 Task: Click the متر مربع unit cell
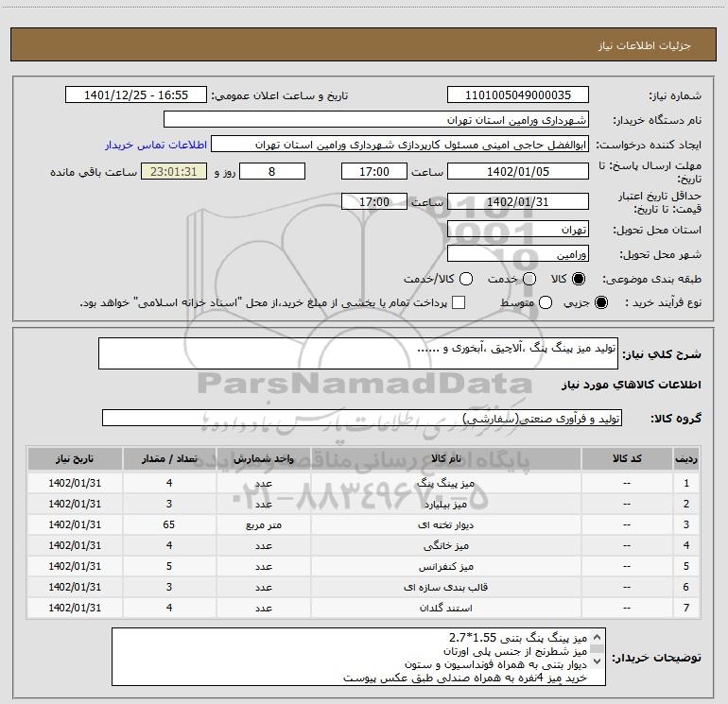pyautogui.click(x=263, y=524)
